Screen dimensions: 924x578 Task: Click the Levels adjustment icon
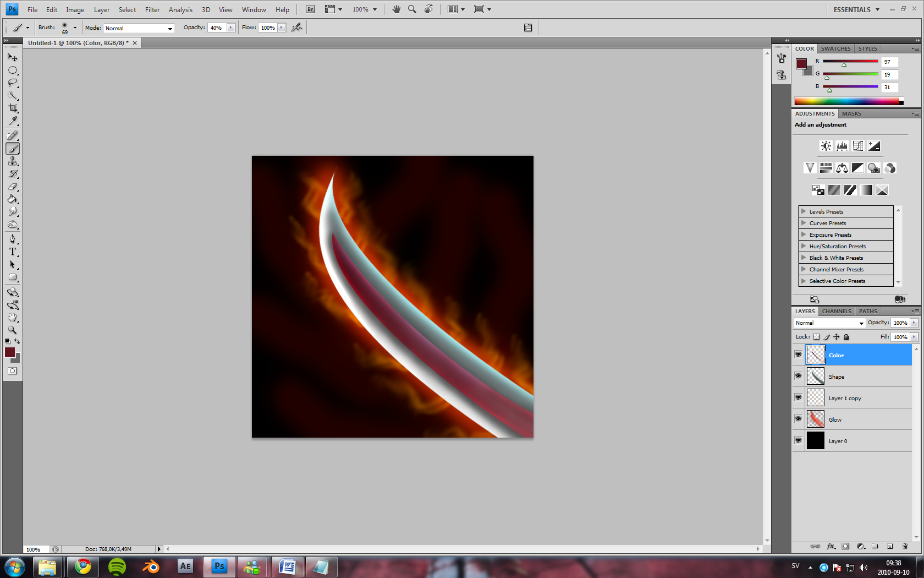click(x=842, y=146)
